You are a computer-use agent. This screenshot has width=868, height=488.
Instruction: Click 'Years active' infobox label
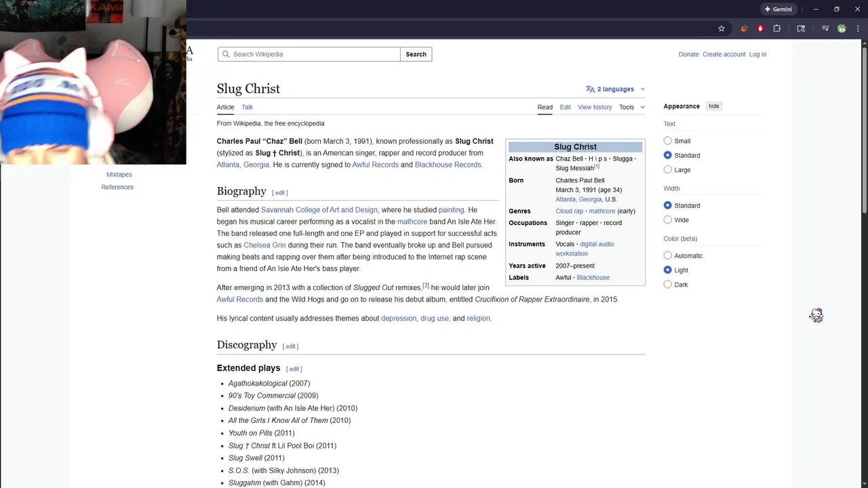coord(527,266)
